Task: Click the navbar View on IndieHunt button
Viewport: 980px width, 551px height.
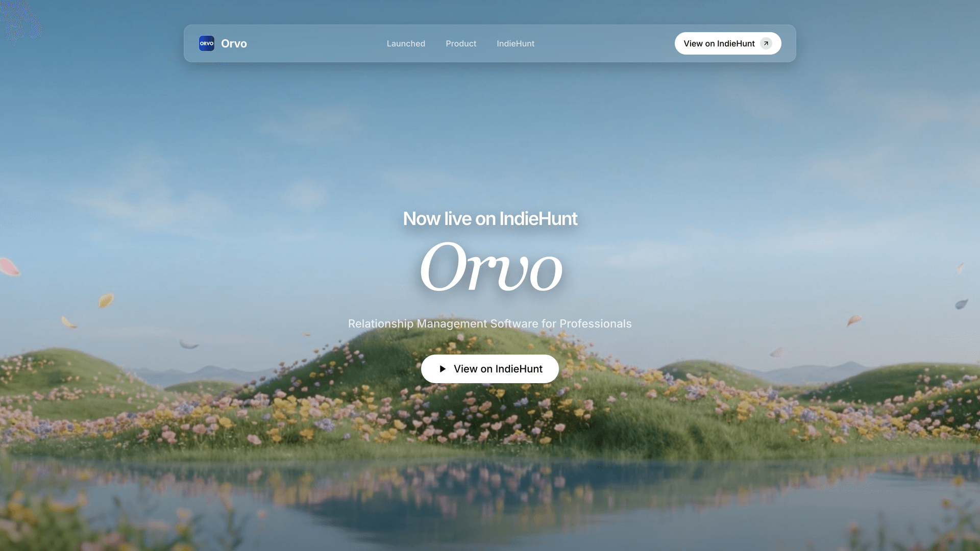Action: [728, 43]
